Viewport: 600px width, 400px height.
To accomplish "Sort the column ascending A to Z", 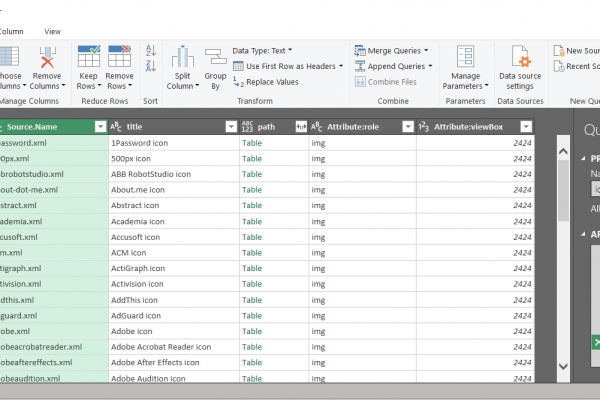I will point(151,51).
